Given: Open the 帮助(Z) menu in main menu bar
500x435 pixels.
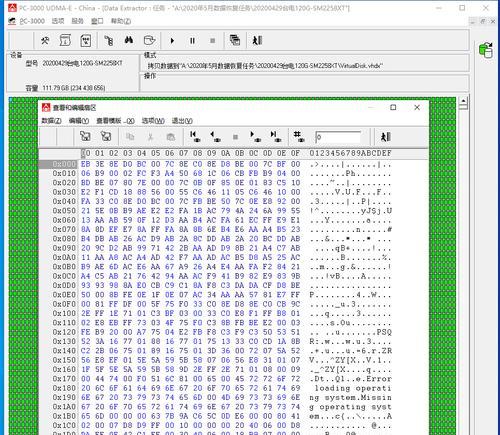Looking at the screenshot, I should pos(121,21).
